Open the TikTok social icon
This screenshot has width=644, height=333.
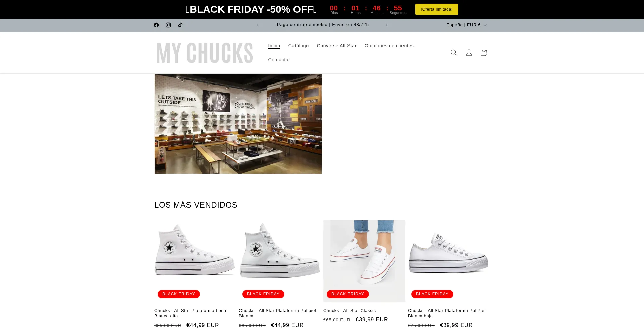(x=180, y=25)
